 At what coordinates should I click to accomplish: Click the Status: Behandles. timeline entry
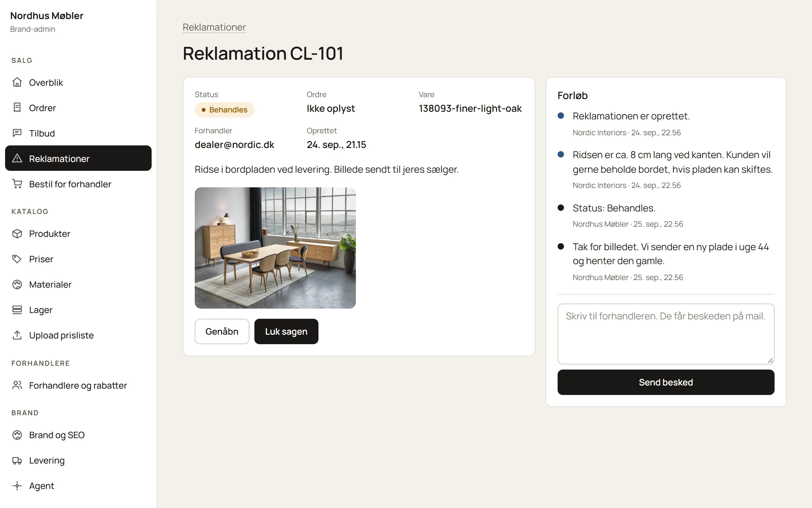614,208
